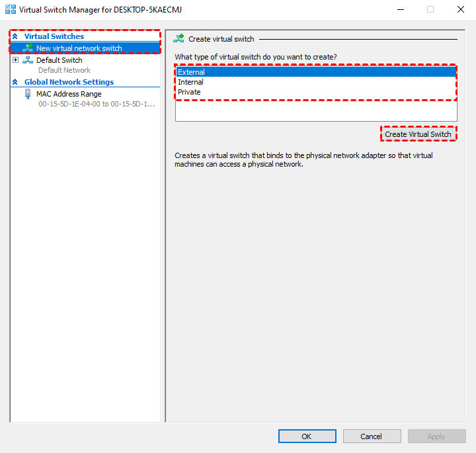Screen dimensions: 476x453
Task: Choose Private switch type
Action: [189, 92]
